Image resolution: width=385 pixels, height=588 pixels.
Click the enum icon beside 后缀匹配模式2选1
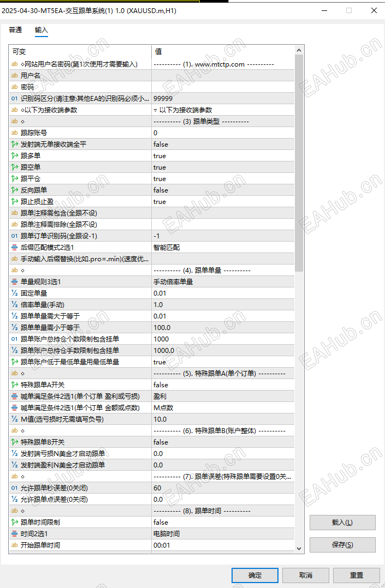click(x=14, y=247)
